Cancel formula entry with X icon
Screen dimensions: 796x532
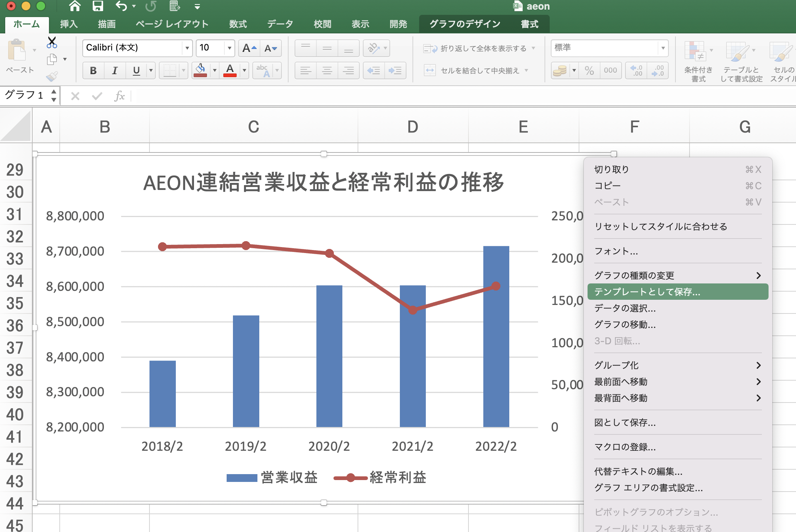point(75,96)
